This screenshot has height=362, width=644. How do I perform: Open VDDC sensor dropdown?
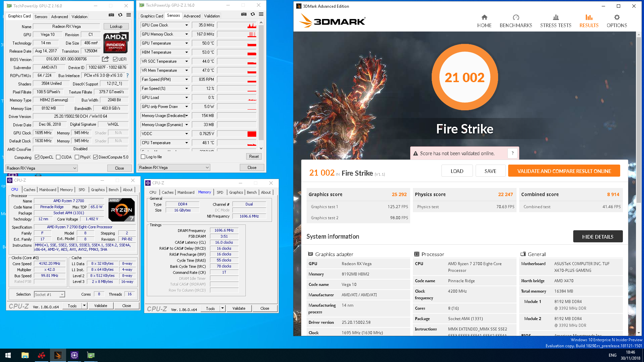point(186,134)
